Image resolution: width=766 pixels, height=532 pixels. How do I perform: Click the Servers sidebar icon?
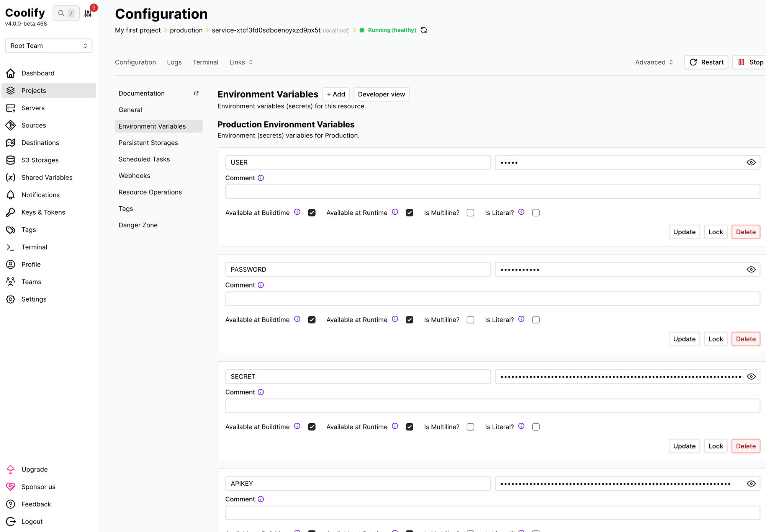(x=11, y=108)
